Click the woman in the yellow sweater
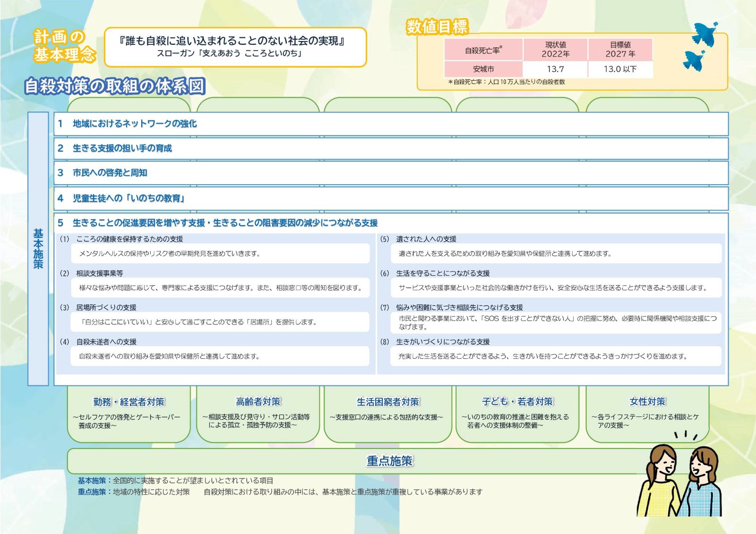The image size is (756, 534). tap(660, 482)
